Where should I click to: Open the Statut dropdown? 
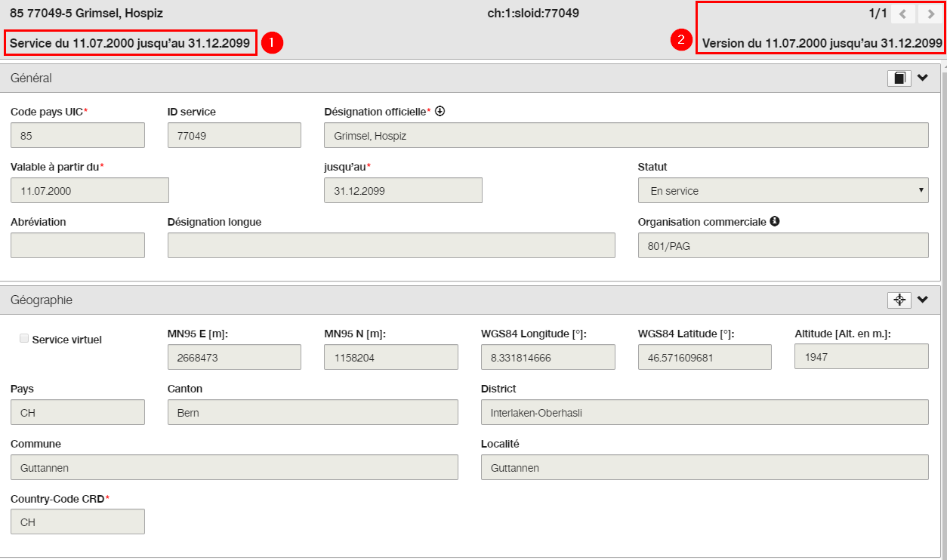pyautogui.click(x=783, y=190)
